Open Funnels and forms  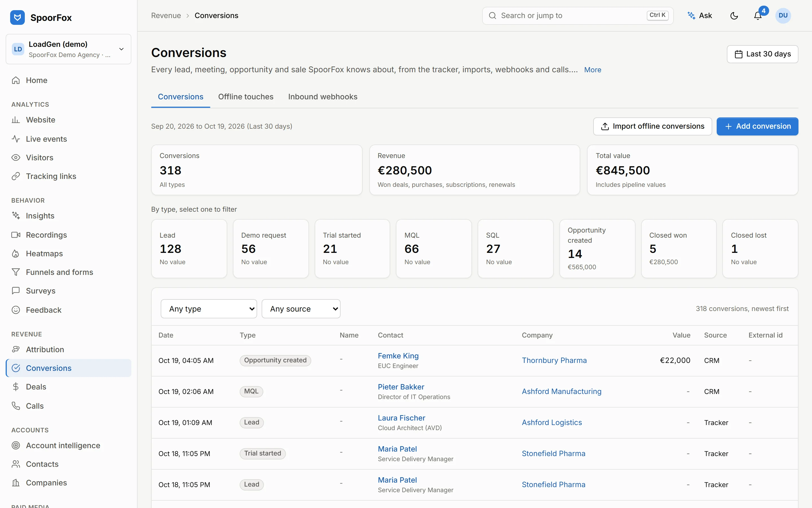tap(69, 272)
